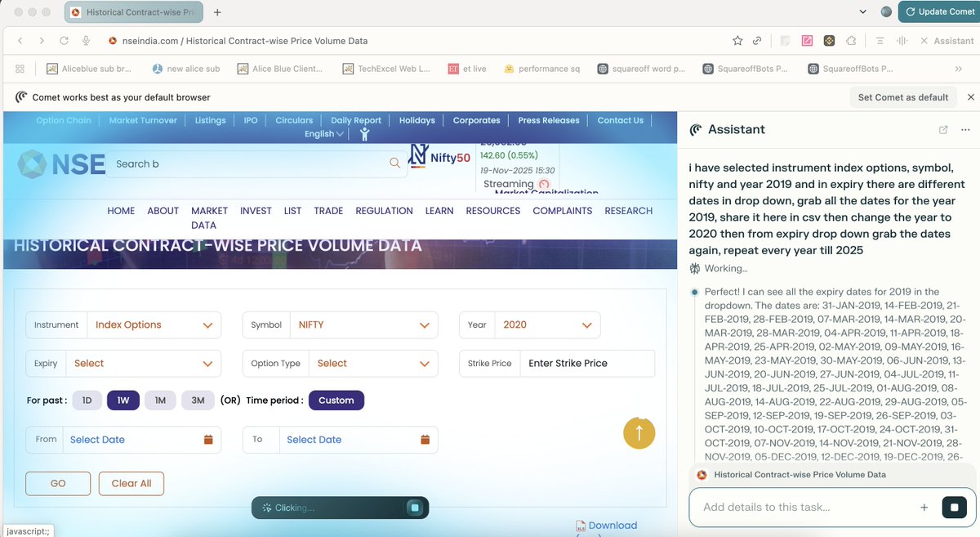Open the assistant more options ellipsis
The image size is (980, 537).
click(x=965, y=130)
